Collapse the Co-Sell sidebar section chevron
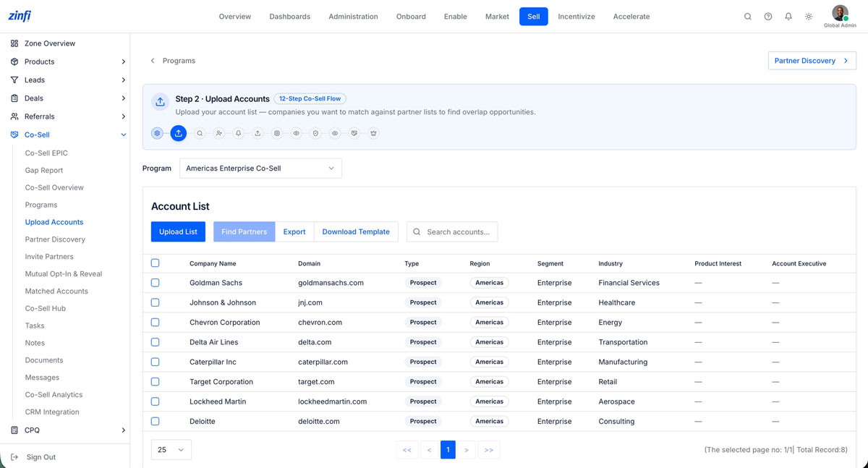The height and width of the screenshot is (468, 868). pos(123,135)
